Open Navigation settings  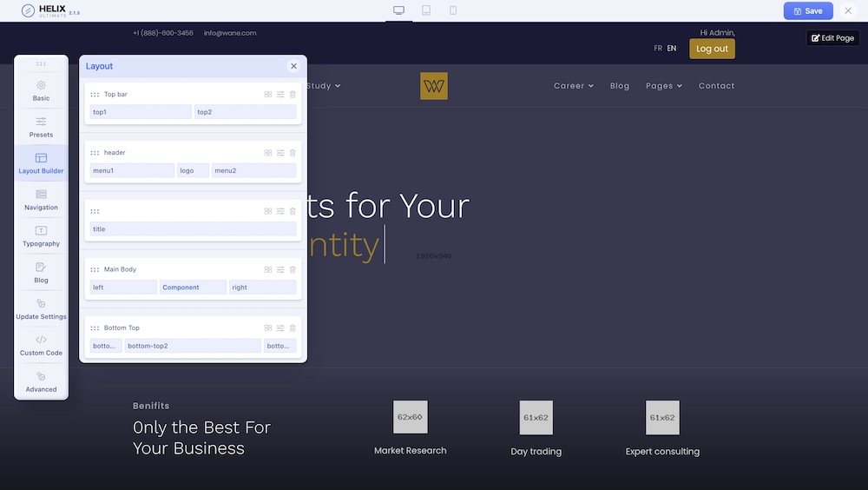pyautogui.click(x=41, y=200)
